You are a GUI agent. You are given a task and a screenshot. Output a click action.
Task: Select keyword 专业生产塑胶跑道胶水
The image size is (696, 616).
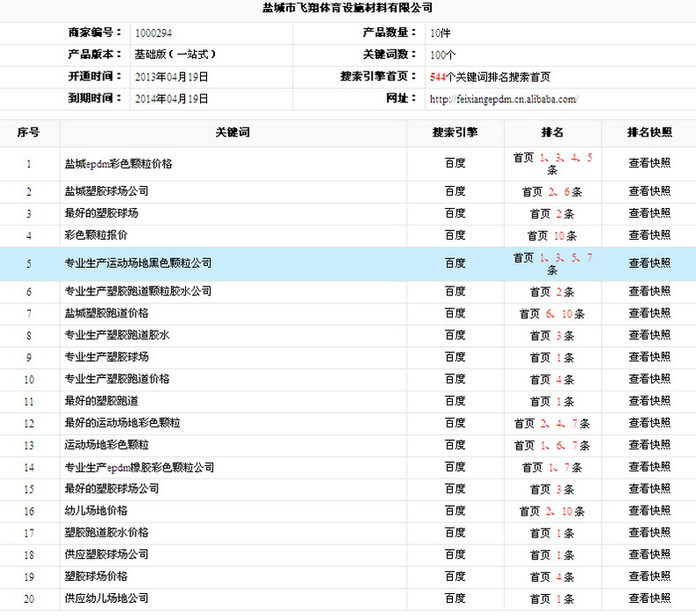117,335
